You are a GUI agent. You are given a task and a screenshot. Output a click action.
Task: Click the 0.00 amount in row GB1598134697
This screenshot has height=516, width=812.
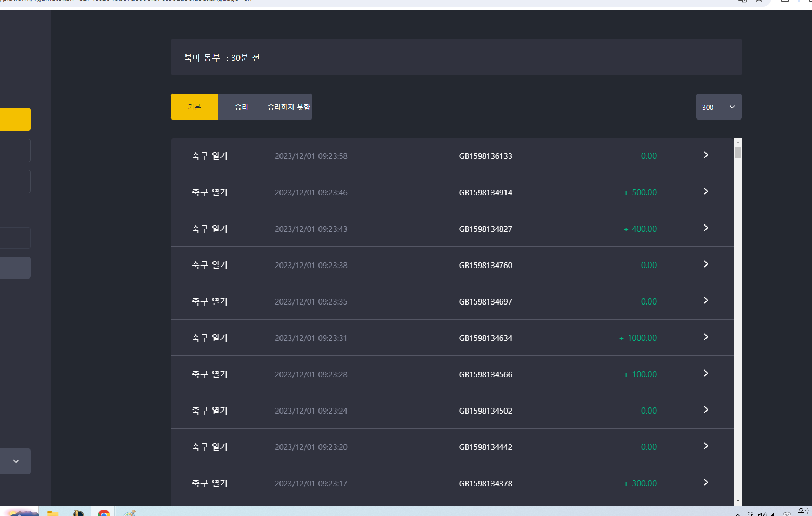649,301
